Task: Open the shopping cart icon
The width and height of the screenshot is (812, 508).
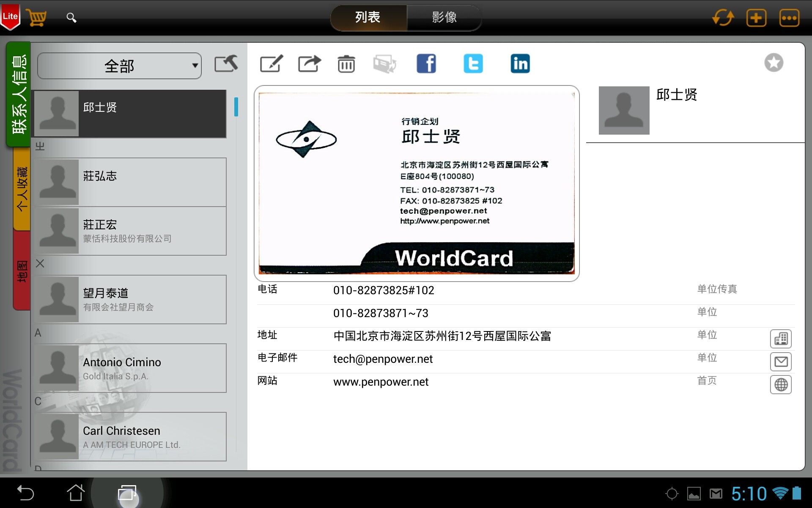Action: coord(36,18)
